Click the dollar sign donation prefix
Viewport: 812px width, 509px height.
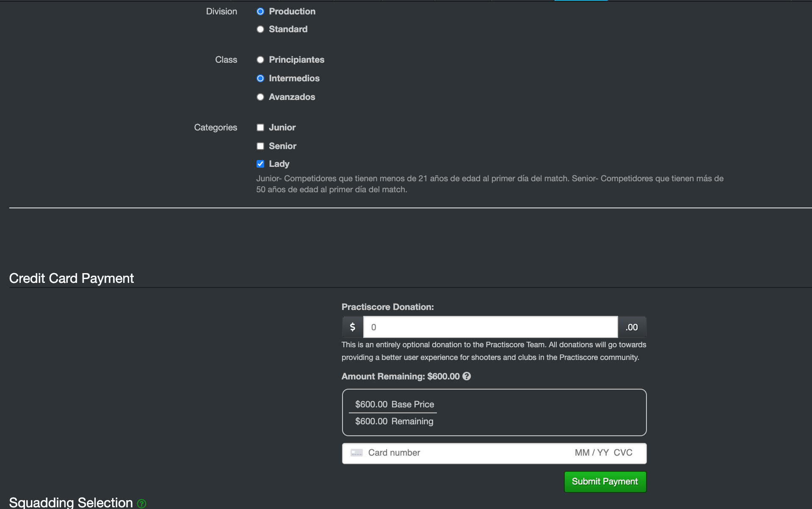pos(353,327)
